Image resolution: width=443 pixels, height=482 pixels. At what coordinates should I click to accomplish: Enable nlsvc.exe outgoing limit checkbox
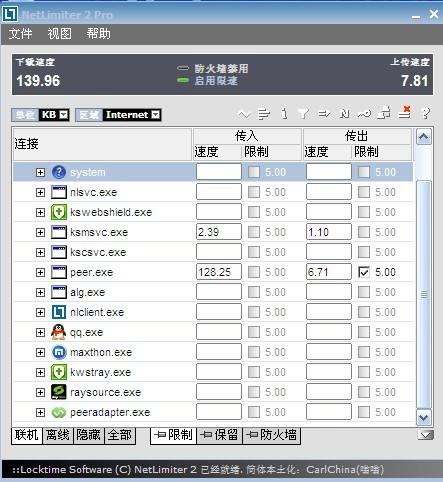pos(364,192)
